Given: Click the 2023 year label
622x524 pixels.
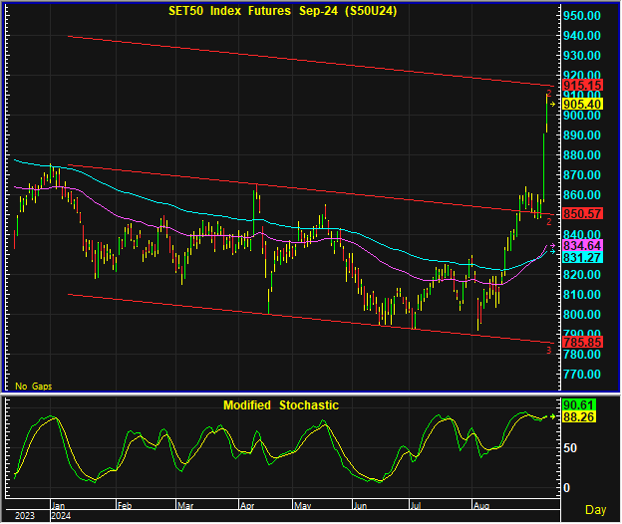Looking at the screenshot, I should (25, 516).
